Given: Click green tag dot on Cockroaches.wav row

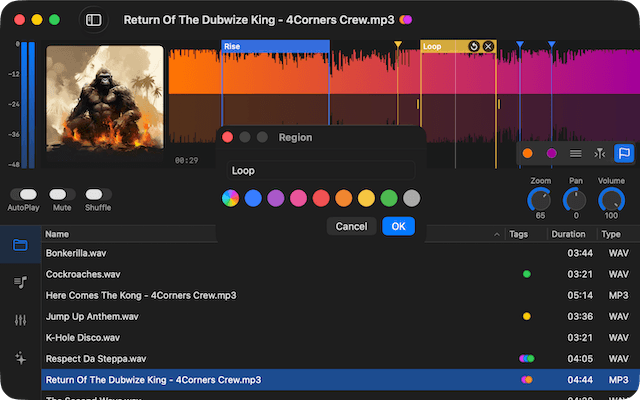Looking at the screenshot, I should (x=527, y=274).
